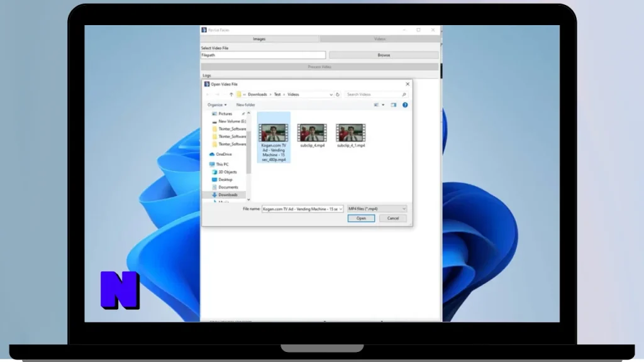Screen dimensions: 644x362
Task: Click the File name text field
Action: [x=300, y=209]
